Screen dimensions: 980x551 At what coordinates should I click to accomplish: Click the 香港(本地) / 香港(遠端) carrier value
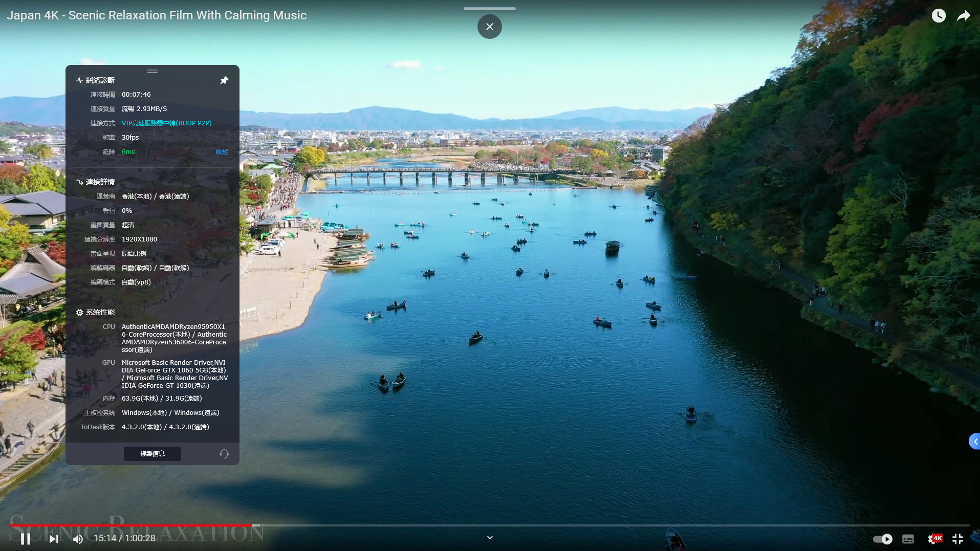pyautogui.click(x=156, y=196)
